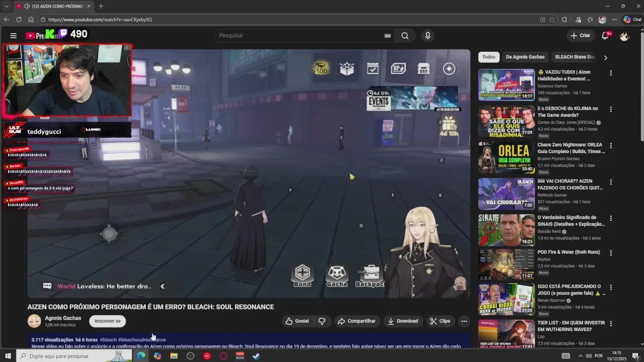
Task: Open DEBOCHE do KOJIMA video thumbnail
Action: 506,121
